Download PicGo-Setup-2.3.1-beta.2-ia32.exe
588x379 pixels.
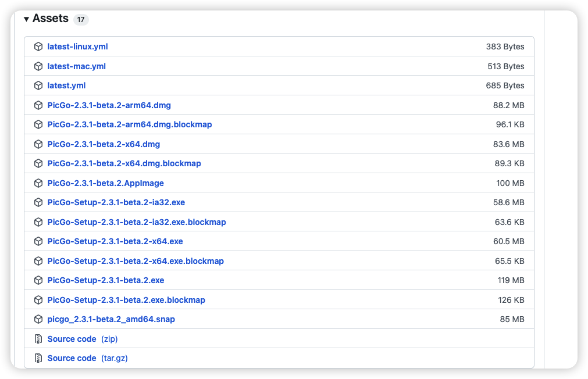click(x=116, y=202)
